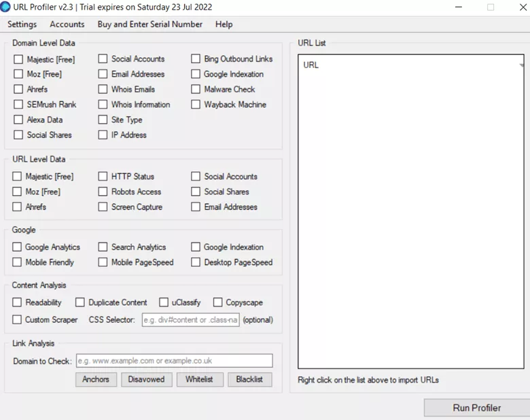This screenshot has height=420, width=530.
Task: Open Buy and Enter Serial Number menu
Action: [149, 24]
